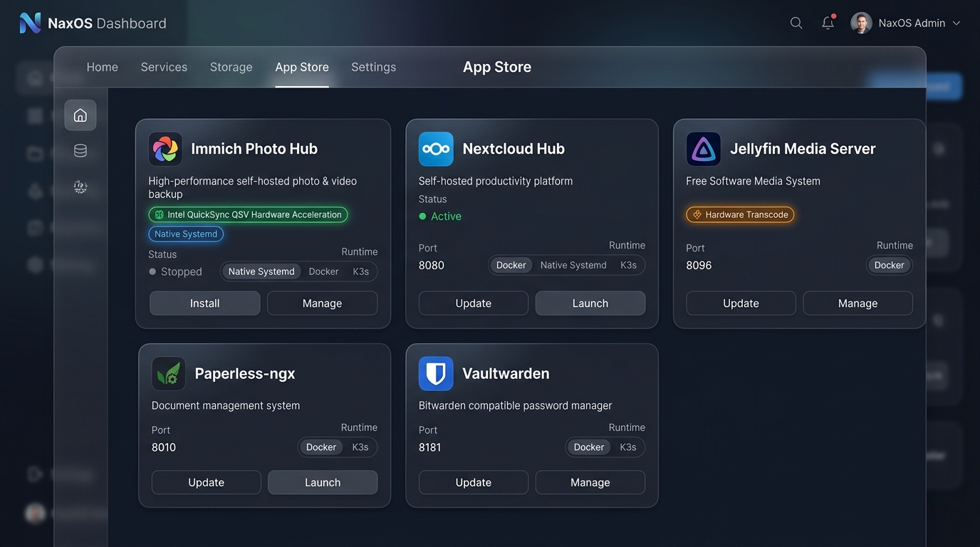This screenshot has height=547, width=980.
Task: Select Docker runtime for Jellyfin
Action: 890,265
